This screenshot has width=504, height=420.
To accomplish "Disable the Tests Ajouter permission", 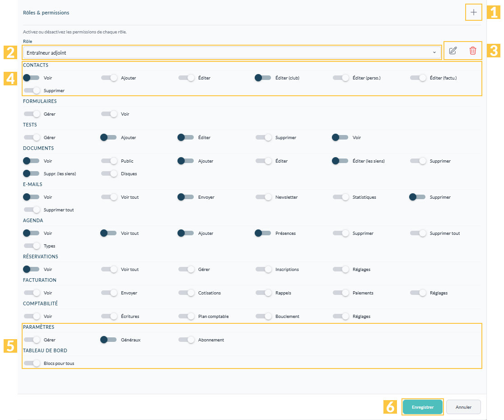I will 109,138.
